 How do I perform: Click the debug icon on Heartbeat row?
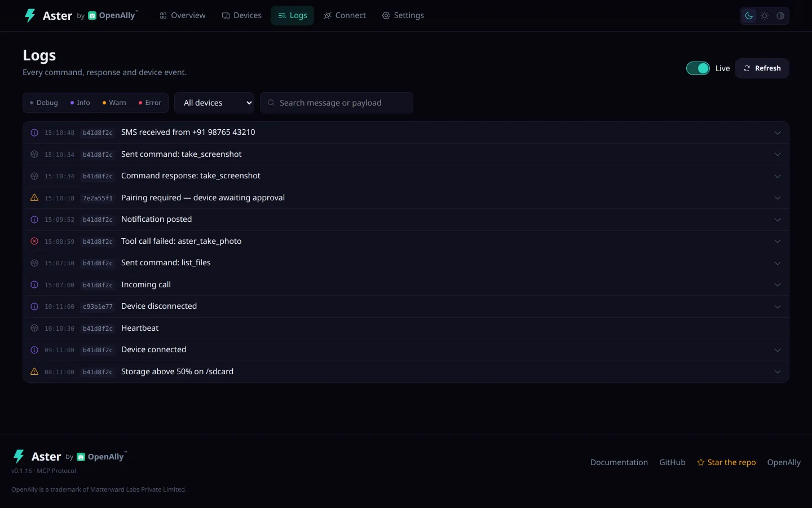pos(34,328)
